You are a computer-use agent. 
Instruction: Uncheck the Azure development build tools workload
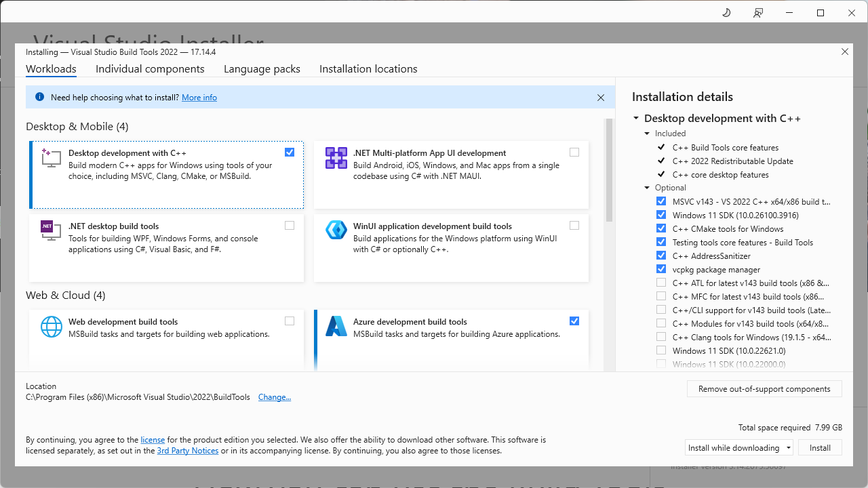click(574, 321)
